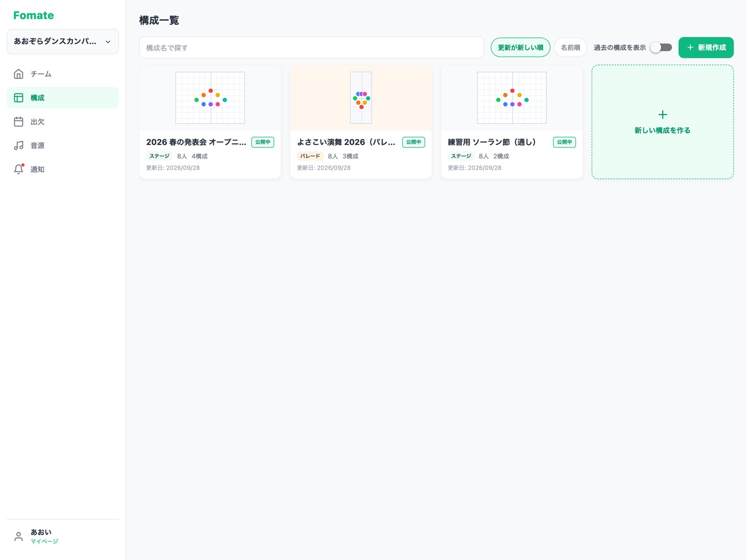Open the よさこい演舞 2026 formation thumbnail

(x=361, y=98)
